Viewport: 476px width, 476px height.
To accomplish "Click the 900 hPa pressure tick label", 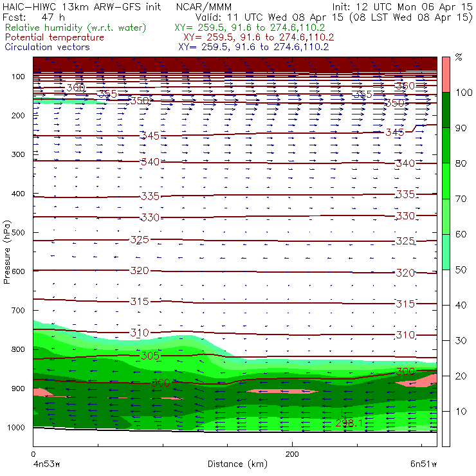I will [18, 389].
